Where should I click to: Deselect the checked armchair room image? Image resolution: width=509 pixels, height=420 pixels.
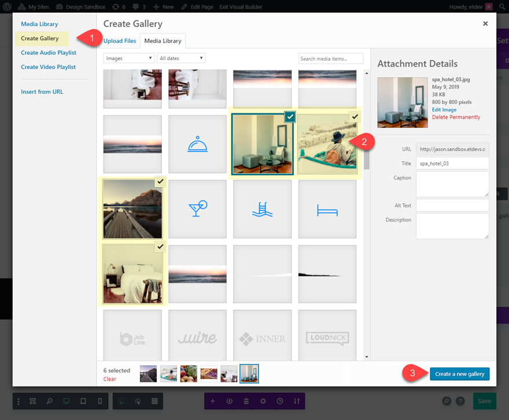(289, 117)
